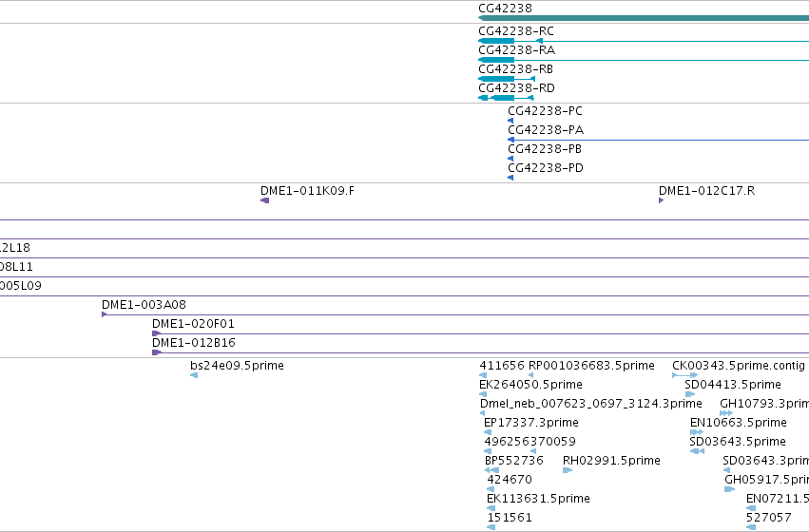Select the CG42238-RA transcript label
This screenshot has width=809, height=532.
[x=517, y=50]
